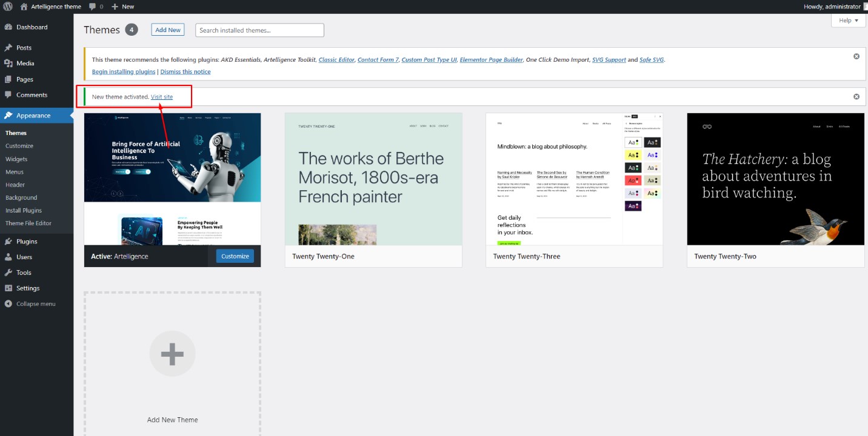Click the Users icon in sidebar
The height and width of the screenshot is (436, 868).
pos(8,257)
